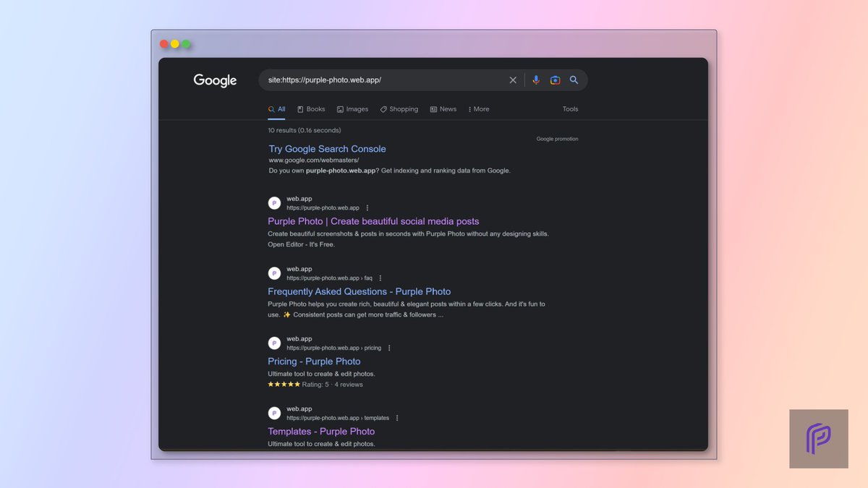This screenshot has height=488, width=868.
Task: Open three-dot menu for the pricing result
Action: pos(389,348)
